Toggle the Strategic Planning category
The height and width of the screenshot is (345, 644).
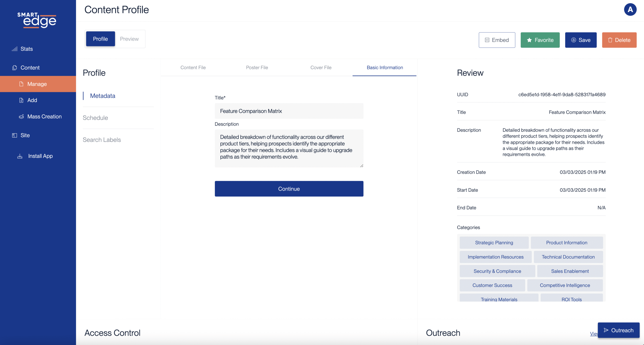click(x=494, y=243)
